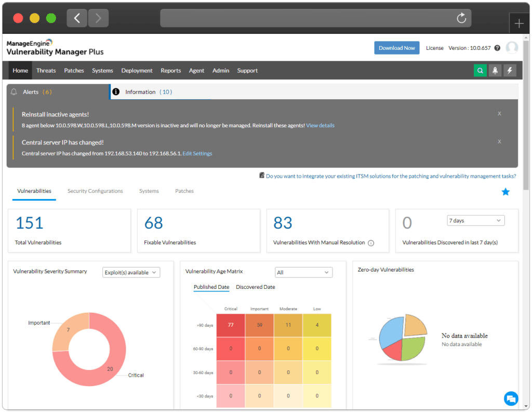The image size is (532, 412).
Task: Open the Threats menu
Action: coord(46,71)
